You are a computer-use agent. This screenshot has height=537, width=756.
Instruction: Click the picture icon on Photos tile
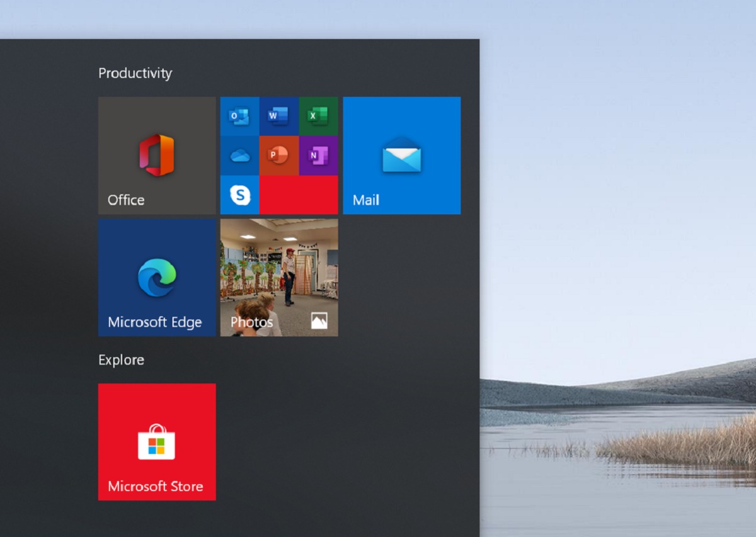pos(319,322)
